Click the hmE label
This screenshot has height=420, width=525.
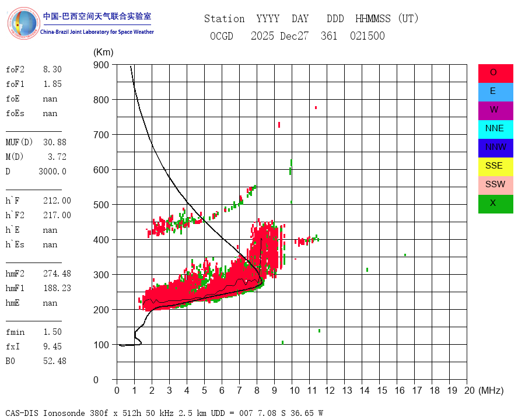pyautogui.click(x=13, y=303)
